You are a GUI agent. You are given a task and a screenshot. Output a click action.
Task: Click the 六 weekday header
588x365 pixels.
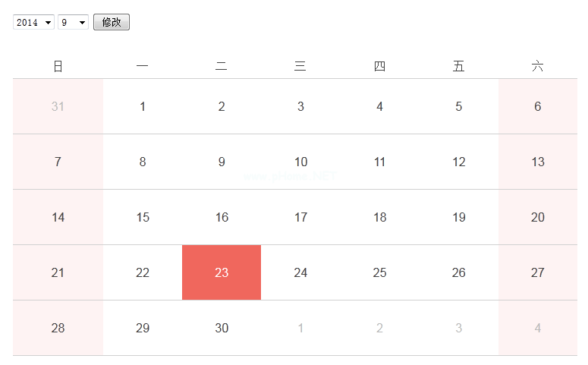pos(537,67)
